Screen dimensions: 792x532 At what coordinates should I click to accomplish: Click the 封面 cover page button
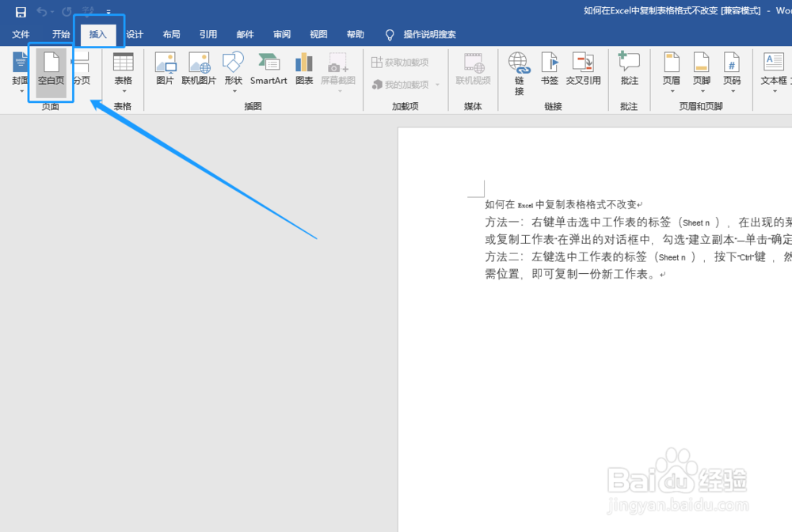click(20, 71)
